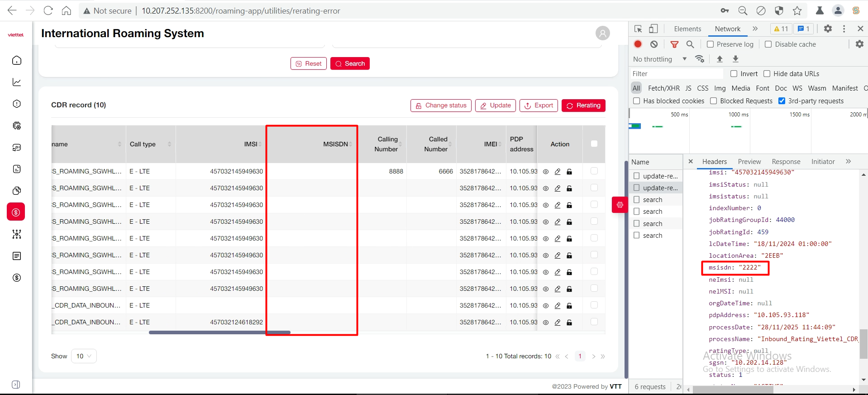Toggle the DevTools device toolbar icon
This screenshot has width=868, height=395.
point(653,29)
